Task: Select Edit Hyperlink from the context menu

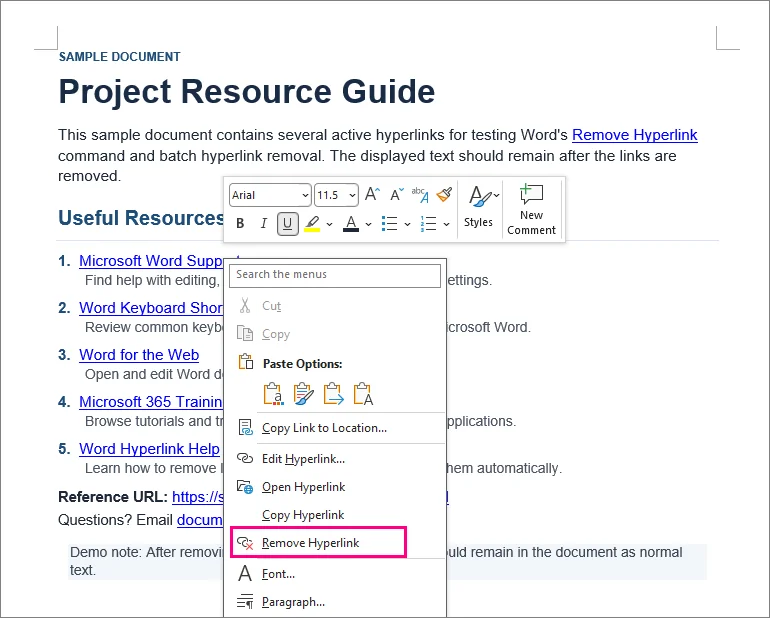Action: coord(336,458)
